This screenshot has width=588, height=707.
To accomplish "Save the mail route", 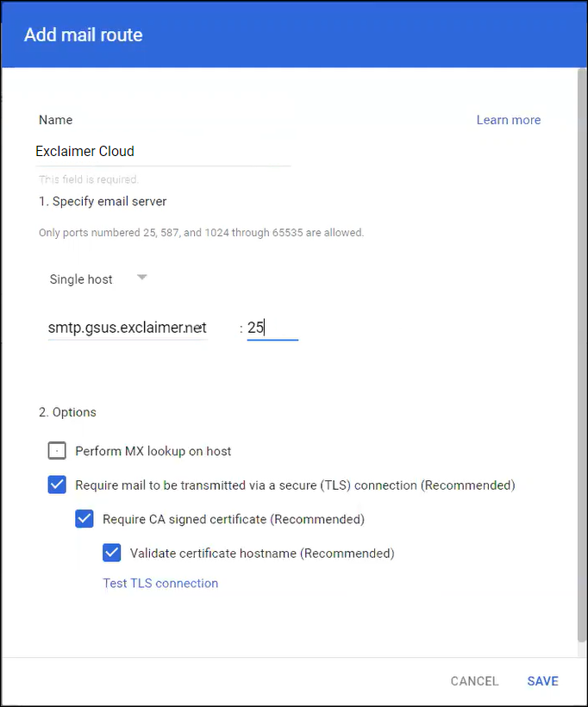I will 542,681.
